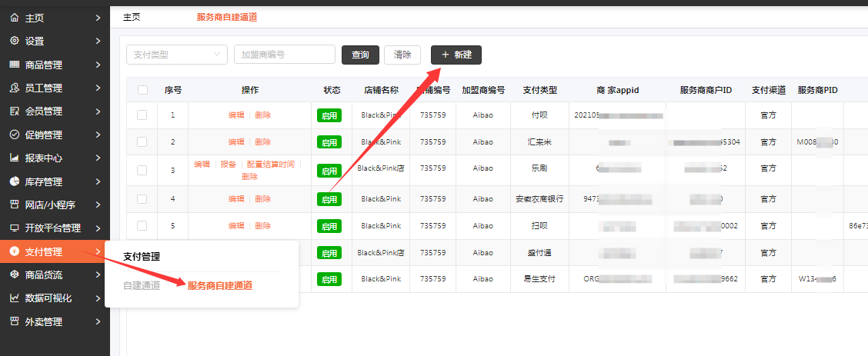Screen dimensions: 868x356
Task: Select the checkbox for row 4
Action: (x=142, y=198)
